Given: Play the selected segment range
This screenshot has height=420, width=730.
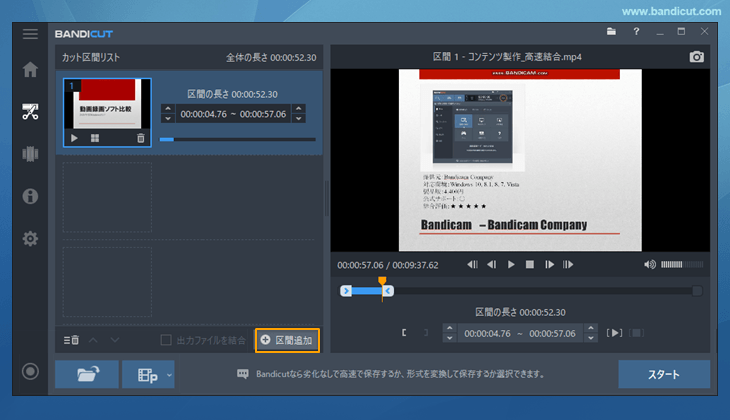Looking at the screenshot, I should pos(614,333).
